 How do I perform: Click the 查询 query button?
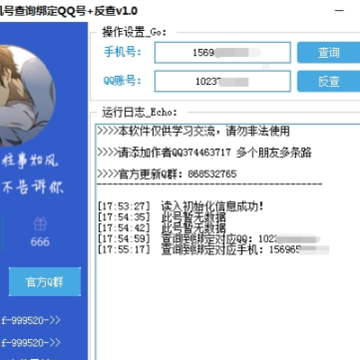click(x=329, y=53)
